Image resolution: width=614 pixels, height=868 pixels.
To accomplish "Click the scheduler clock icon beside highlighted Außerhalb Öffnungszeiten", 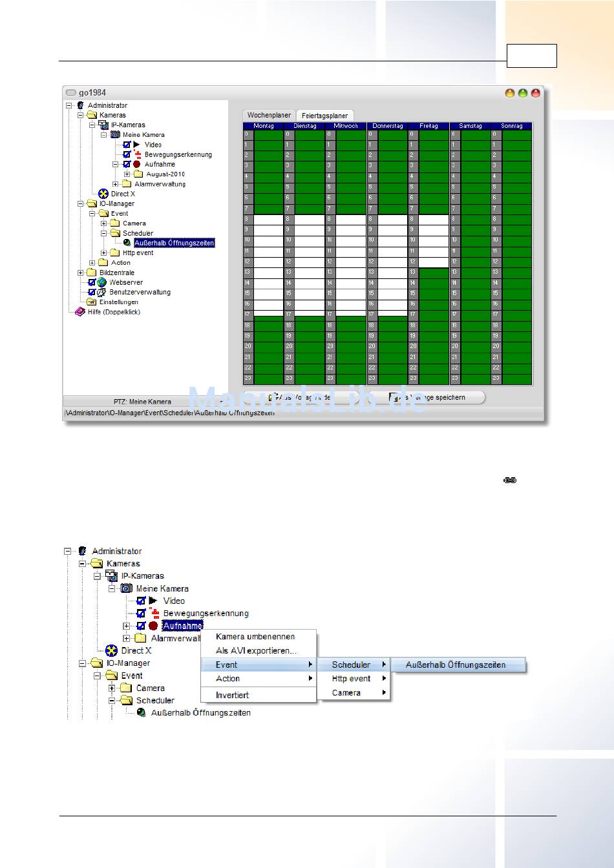I will tap(127, 243).
